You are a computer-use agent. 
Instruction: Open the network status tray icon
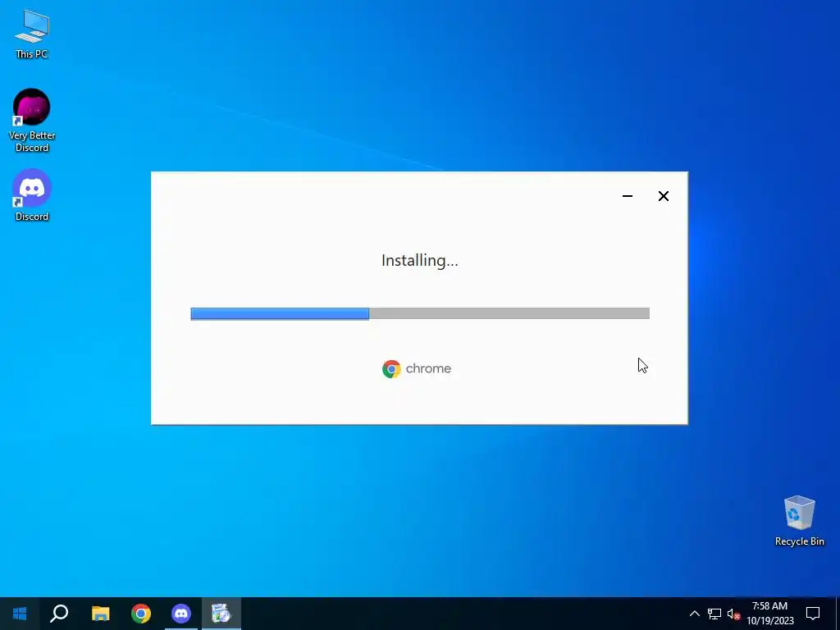coord(714,614)
